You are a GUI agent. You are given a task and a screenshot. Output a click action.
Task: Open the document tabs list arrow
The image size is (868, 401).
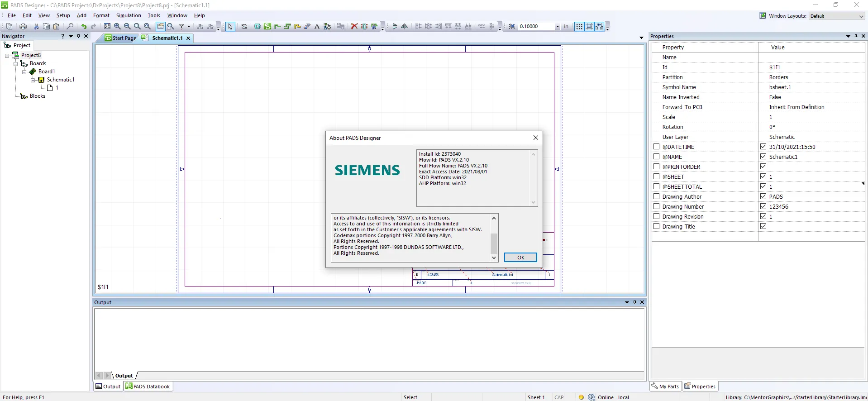(x=641, y=38)
